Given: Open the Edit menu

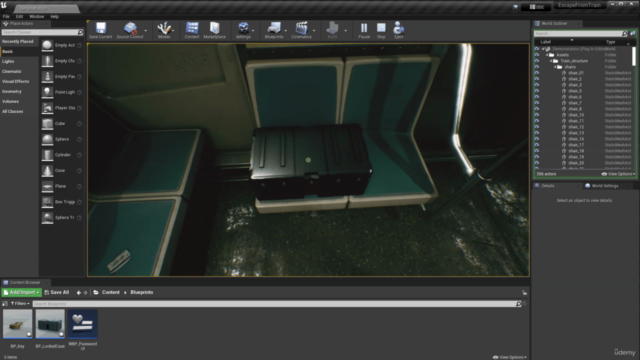Looking at the screenshot, I should pos(19,17).
